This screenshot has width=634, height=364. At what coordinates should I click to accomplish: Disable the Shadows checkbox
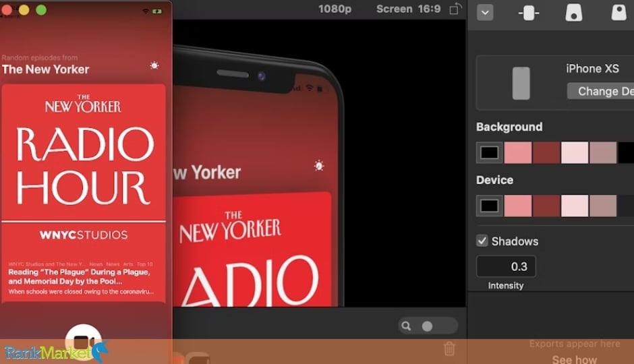[482, 241]
